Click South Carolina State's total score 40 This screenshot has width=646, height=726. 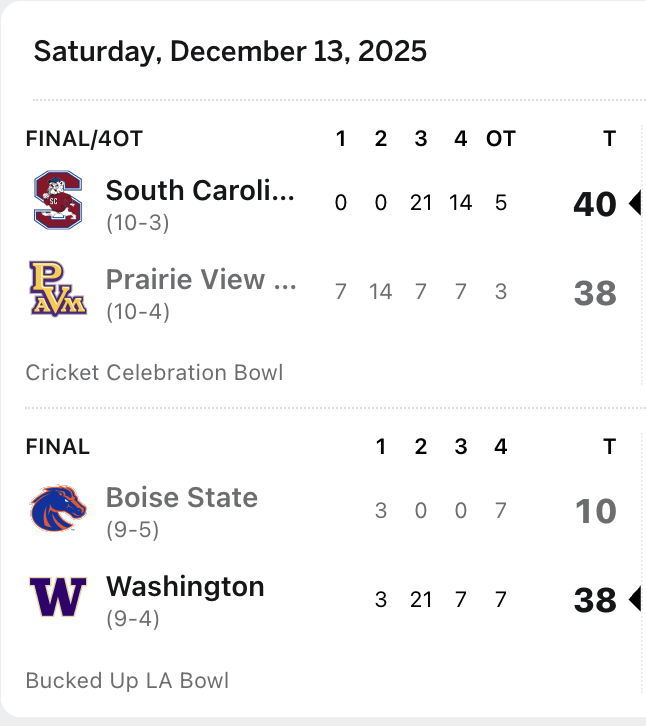coord(594,204)
